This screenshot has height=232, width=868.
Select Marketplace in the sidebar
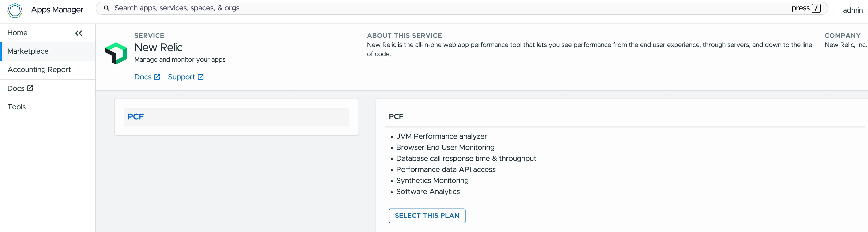click(28, 51)
